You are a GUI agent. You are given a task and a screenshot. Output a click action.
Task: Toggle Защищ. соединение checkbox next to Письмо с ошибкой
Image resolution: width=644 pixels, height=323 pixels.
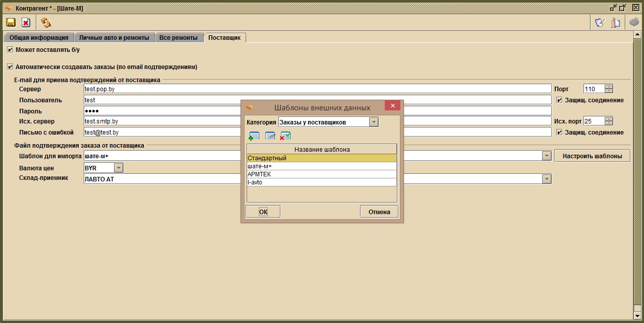559,132
